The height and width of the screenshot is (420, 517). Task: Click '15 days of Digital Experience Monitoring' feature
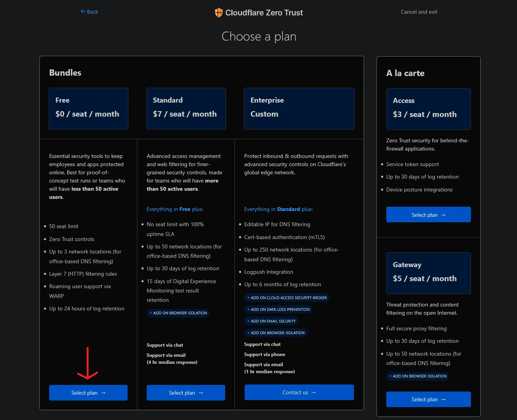(x=181, y=291)
